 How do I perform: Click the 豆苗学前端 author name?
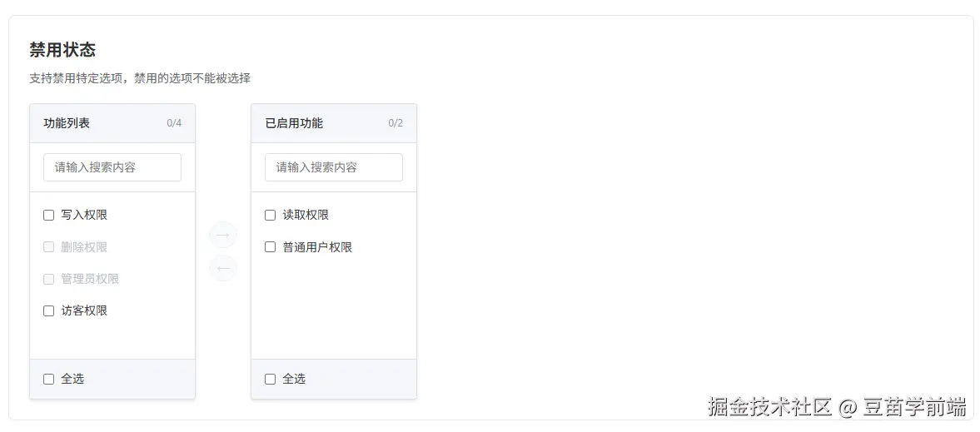click(914, 407)
